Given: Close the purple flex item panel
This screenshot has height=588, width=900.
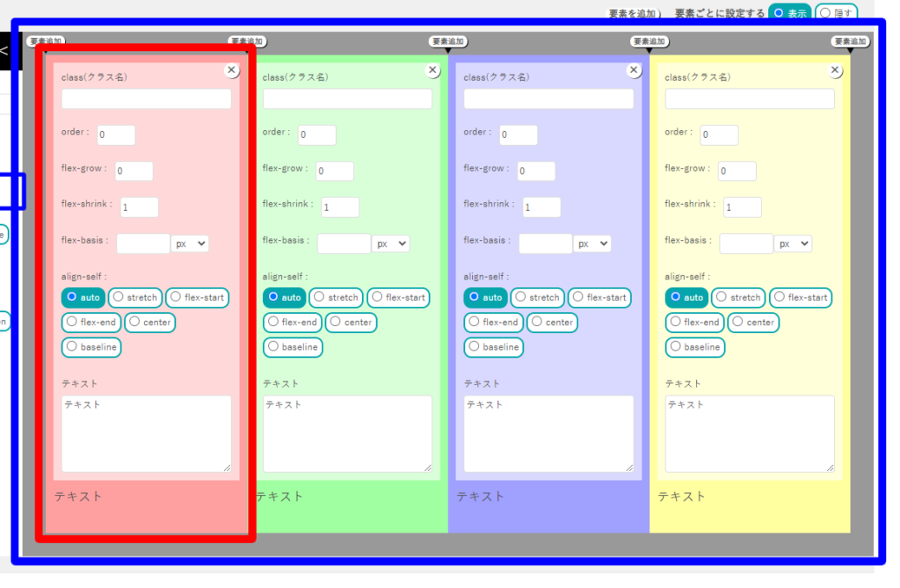Looking at the screenshot, I should 634,69.
